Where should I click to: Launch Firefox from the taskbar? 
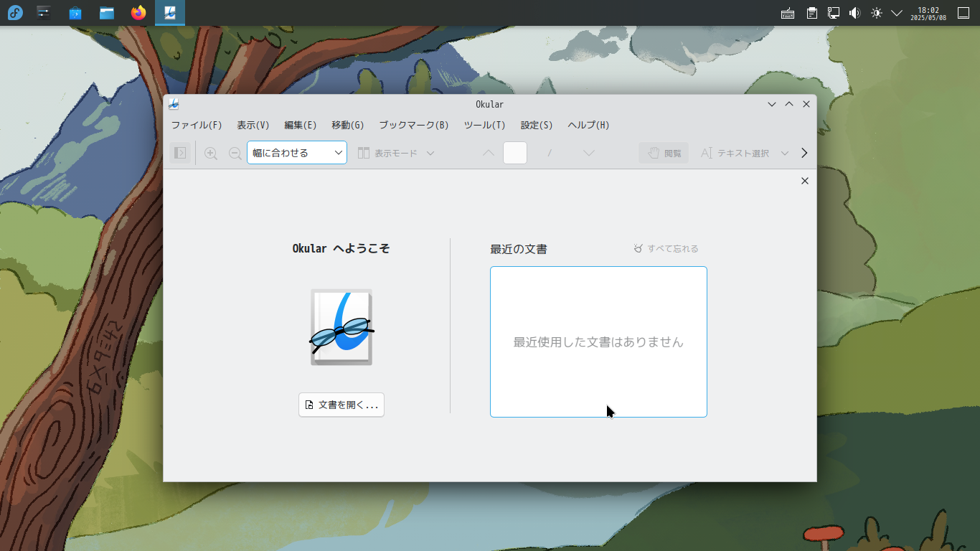tap(138, 13)
